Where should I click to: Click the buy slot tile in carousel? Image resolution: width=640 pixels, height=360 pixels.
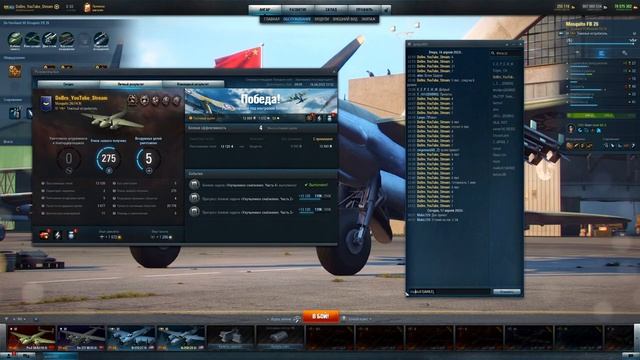point(231,338)
